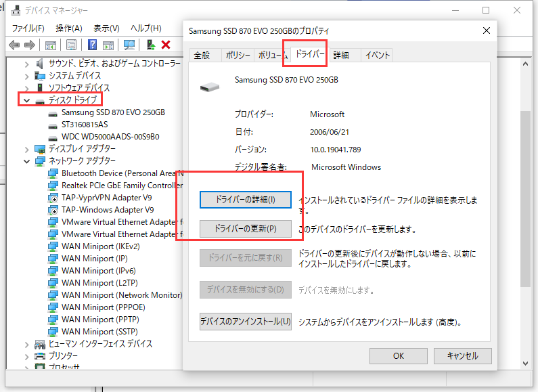This screenshot has height=392, width=538.
Task: Click the Samsung SSD drive icon in tree
Action: pyautogui.click(x=53, y=113)
